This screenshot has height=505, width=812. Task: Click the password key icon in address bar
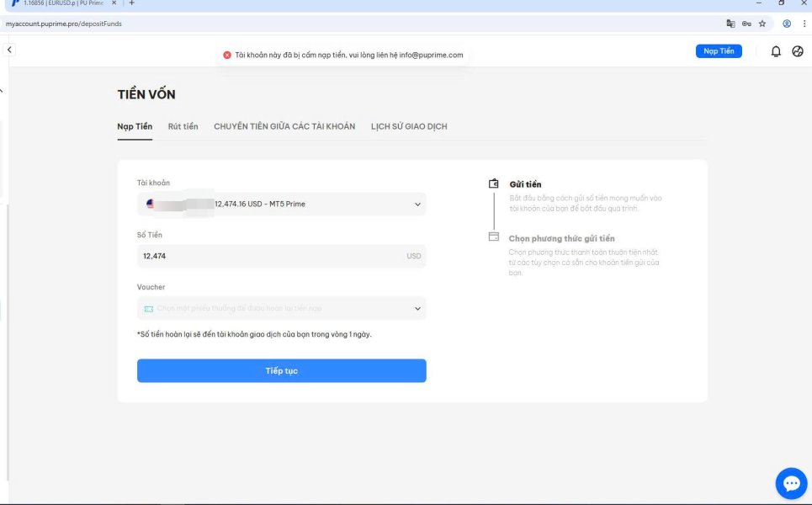click(x=746, y=24)
